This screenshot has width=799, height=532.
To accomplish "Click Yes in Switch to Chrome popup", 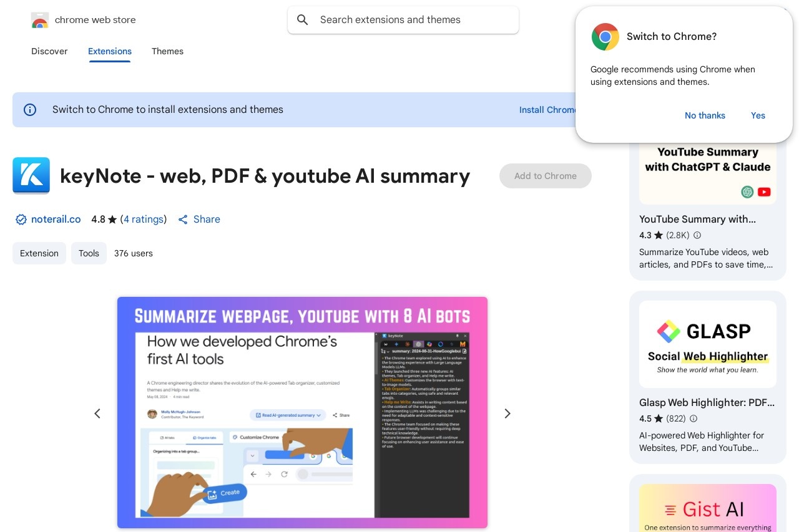I will [758, 115].
